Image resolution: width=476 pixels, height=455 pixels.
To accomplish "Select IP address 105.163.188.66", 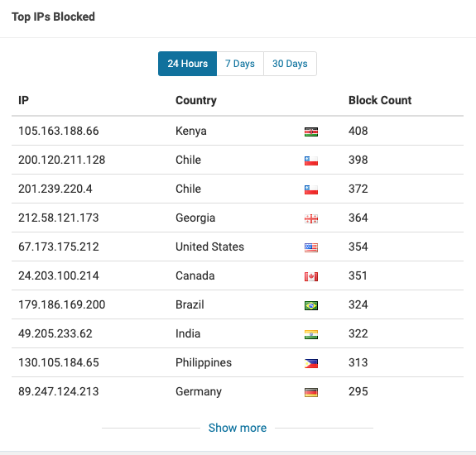I will pos(59,131).
